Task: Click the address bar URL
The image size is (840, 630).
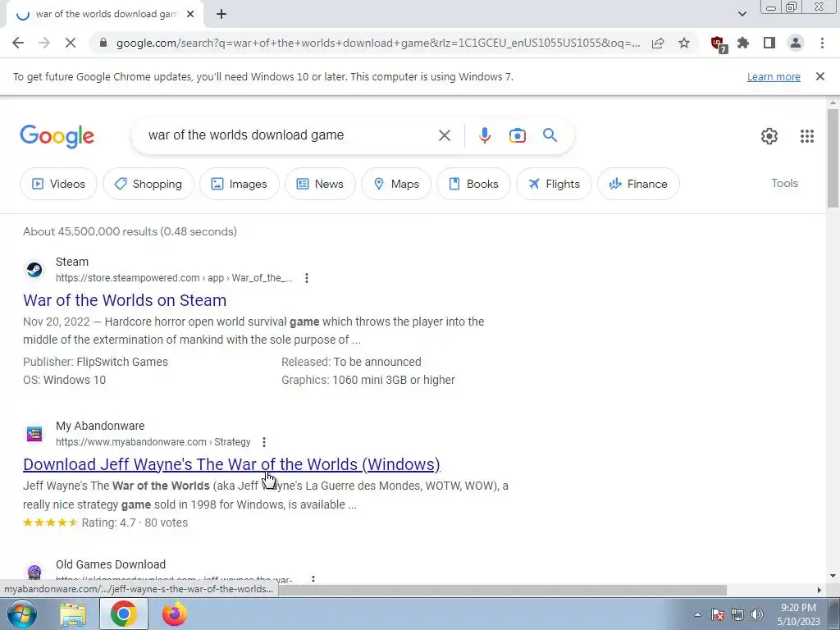Action: click(377, 43)
